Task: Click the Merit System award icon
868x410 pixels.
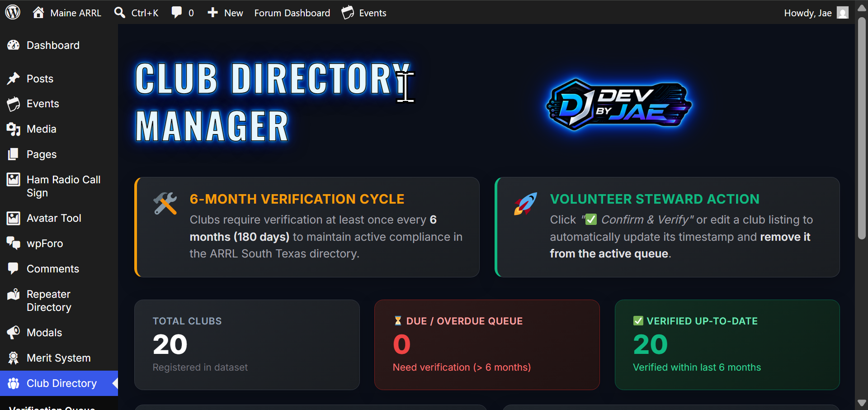Action: 14,358
